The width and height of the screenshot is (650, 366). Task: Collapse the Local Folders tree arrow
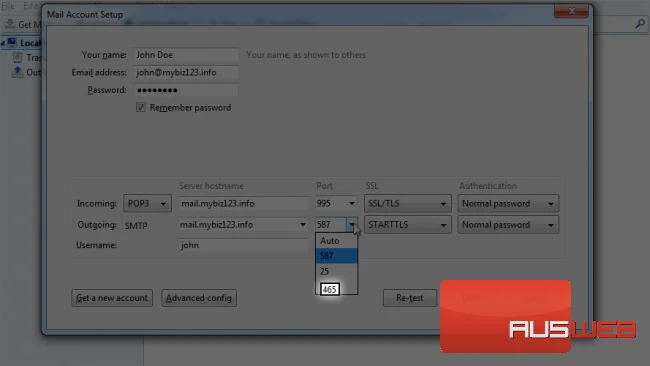coord(3,43)
